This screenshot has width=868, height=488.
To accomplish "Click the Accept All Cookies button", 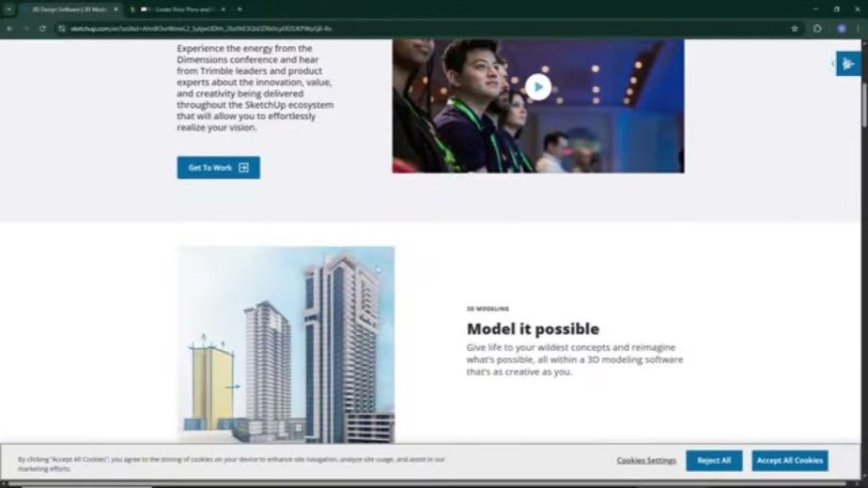I will click(x=790, y=461).
